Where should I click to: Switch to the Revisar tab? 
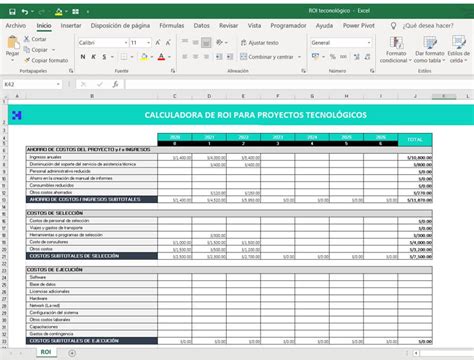point(228,26)
